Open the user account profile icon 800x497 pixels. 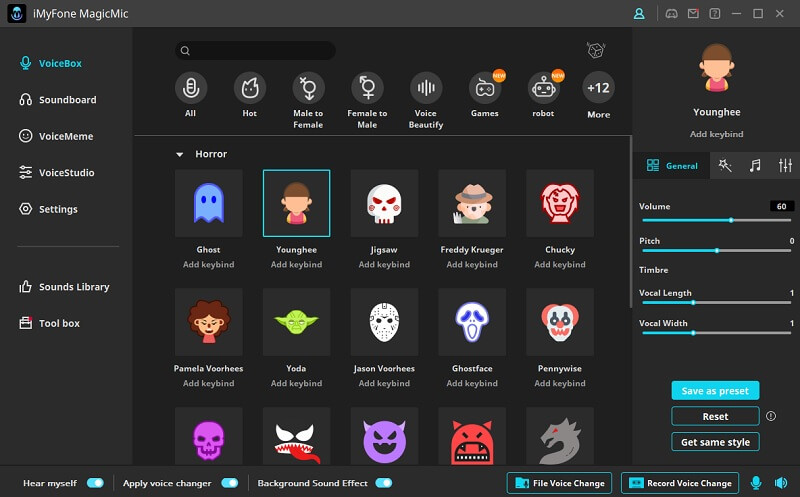click(x=639, y=14)
